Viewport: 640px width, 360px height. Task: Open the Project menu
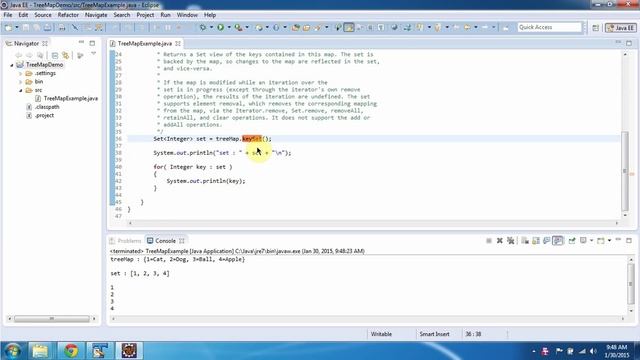point(145,15)
